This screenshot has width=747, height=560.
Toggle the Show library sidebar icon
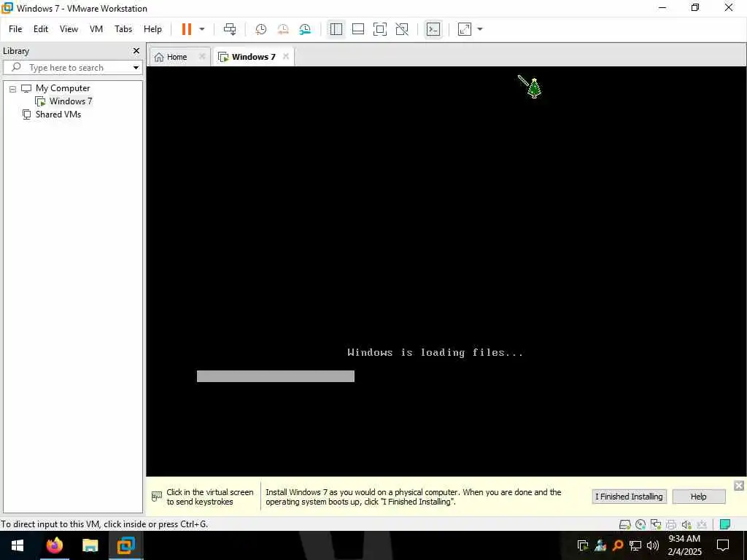[336, 29]
